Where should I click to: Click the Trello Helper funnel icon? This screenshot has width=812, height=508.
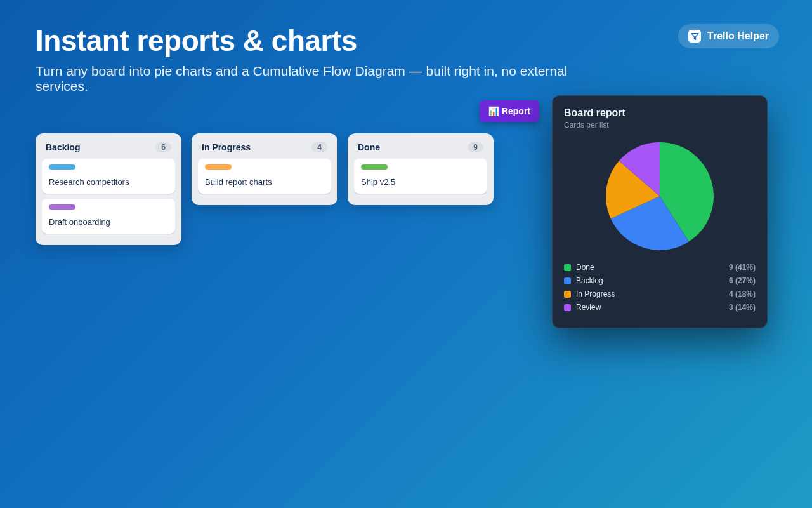click(x=695, y=36)
